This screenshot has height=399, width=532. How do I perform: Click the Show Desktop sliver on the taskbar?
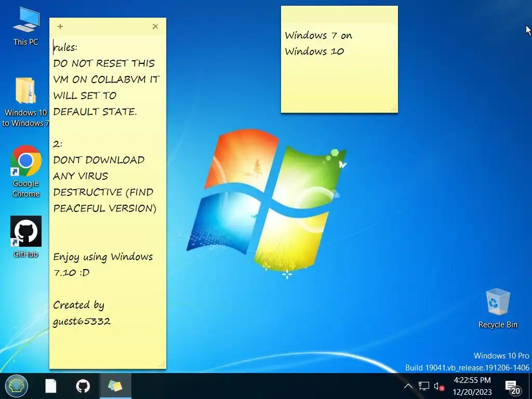click(x=530, y=386)
